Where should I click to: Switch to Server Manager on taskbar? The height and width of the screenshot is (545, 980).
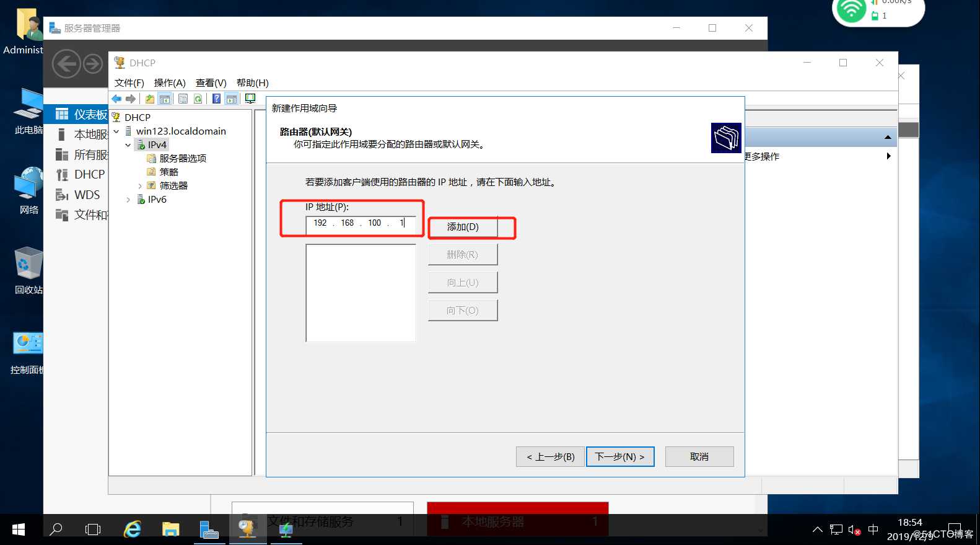[x=209, y=529]
